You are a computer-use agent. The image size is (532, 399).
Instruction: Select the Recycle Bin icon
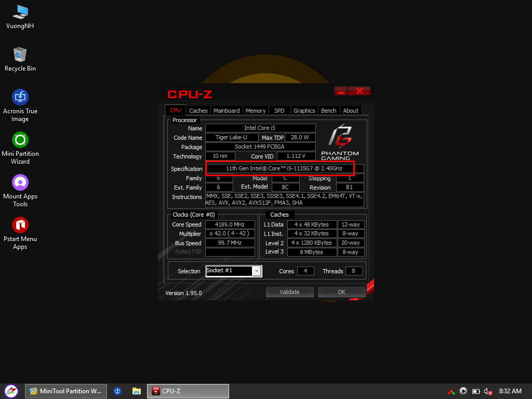(20, 55)
